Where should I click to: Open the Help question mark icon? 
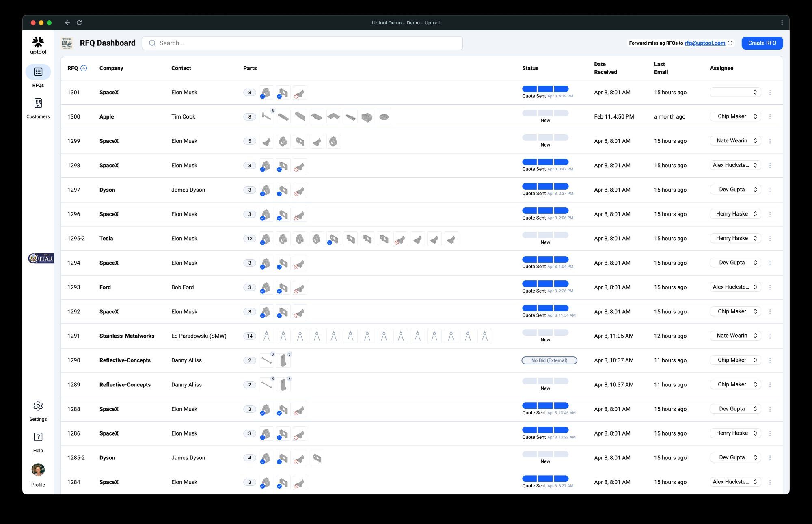(38, 437)
